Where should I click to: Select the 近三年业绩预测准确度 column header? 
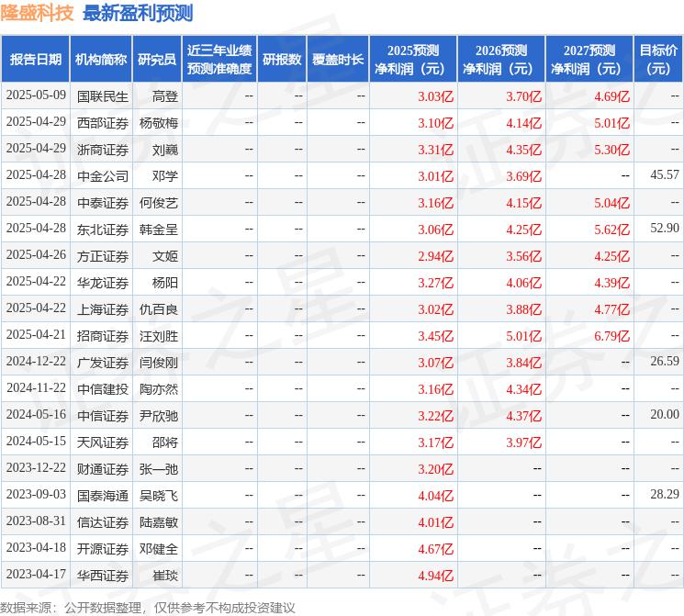219,60
